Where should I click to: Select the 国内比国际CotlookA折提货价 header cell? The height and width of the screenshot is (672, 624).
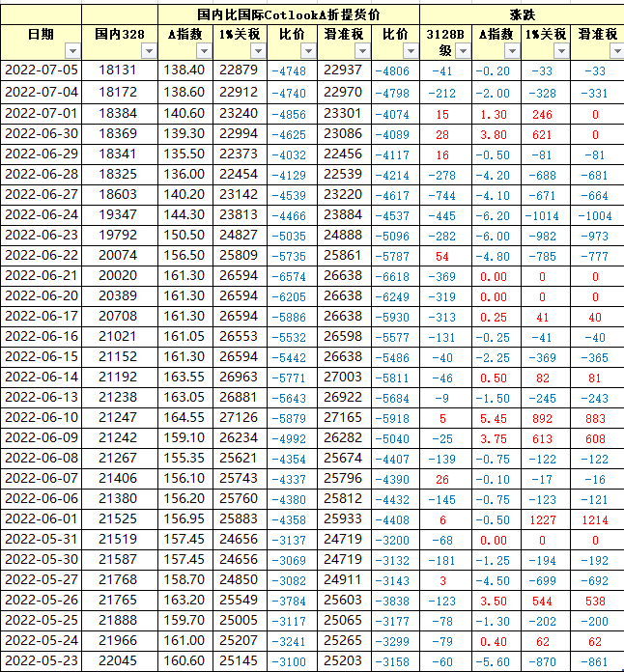coord(289,15)
